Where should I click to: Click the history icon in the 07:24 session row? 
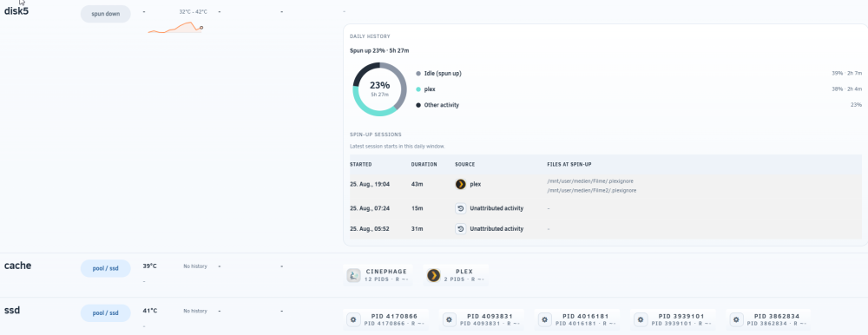coord(461,208)
